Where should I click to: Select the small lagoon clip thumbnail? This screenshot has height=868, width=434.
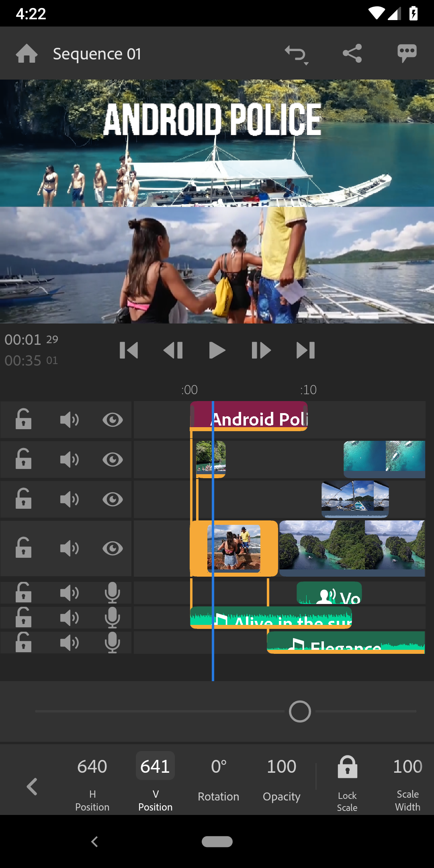click(x=211, y=459)
